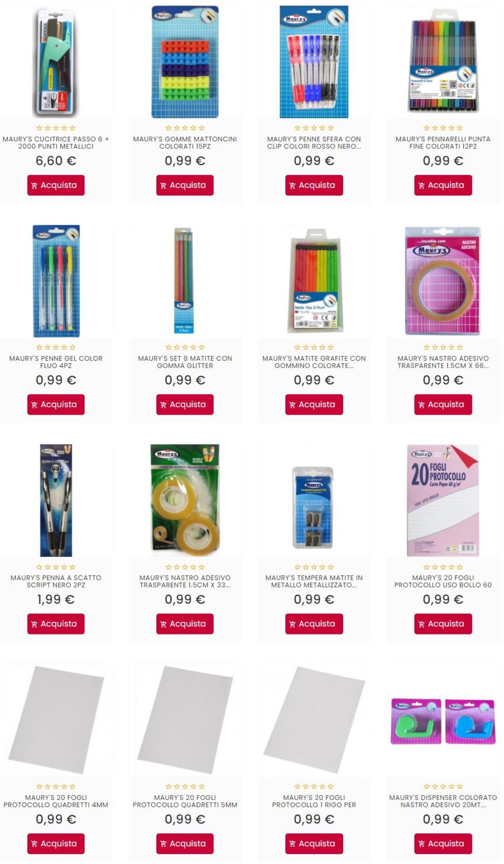Open Maury's Pennarelli Punta Fine Colorati 12pz link
This screenshot has height=864, width=504.
click(x=443, y=143)
